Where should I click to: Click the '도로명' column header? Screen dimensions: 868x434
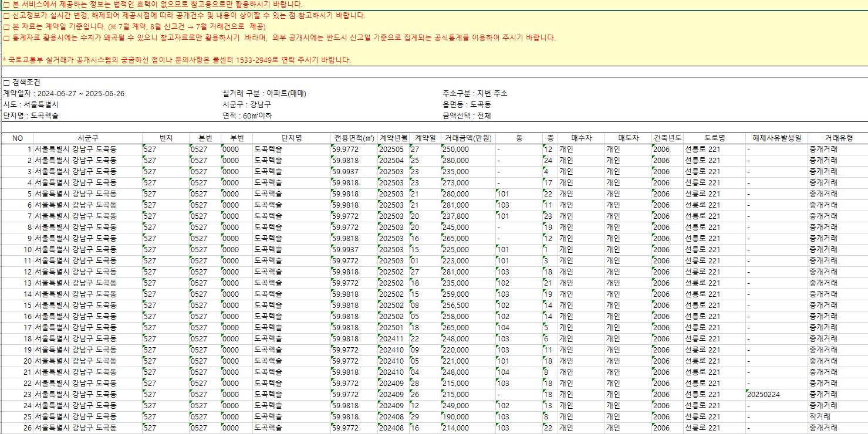pos(714,138)
